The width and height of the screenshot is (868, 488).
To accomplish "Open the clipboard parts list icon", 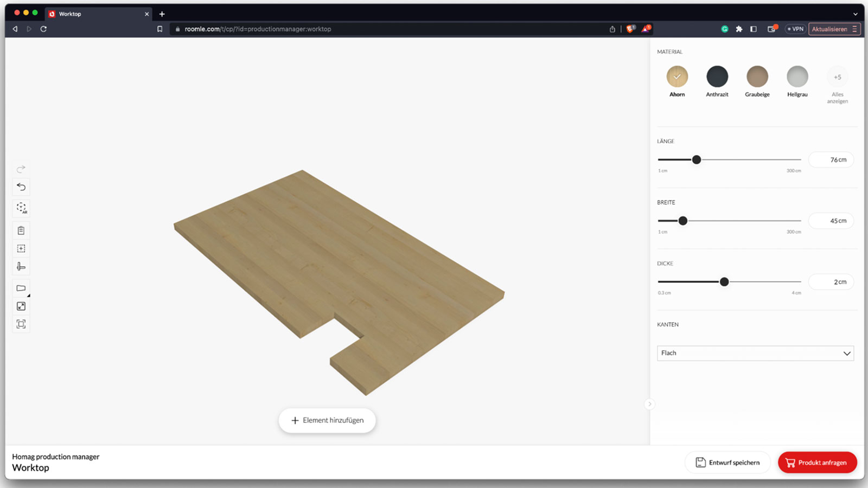I will tap(21, 230).
